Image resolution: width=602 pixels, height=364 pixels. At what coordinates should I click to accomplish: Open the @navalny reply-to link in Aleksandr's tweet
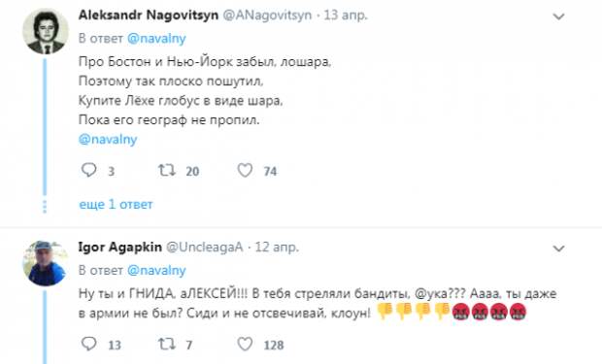(156, 39)
